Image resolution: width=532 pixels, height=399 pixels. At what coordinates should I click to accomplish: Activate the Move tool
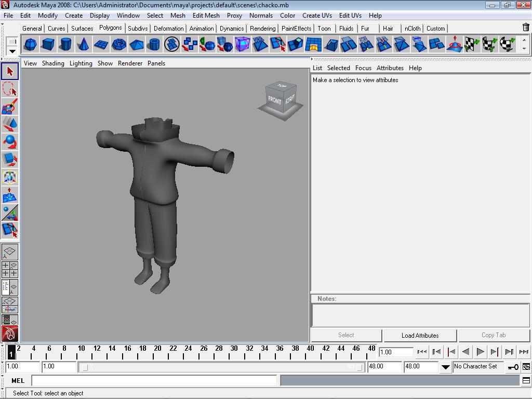[x=10, y=124]
